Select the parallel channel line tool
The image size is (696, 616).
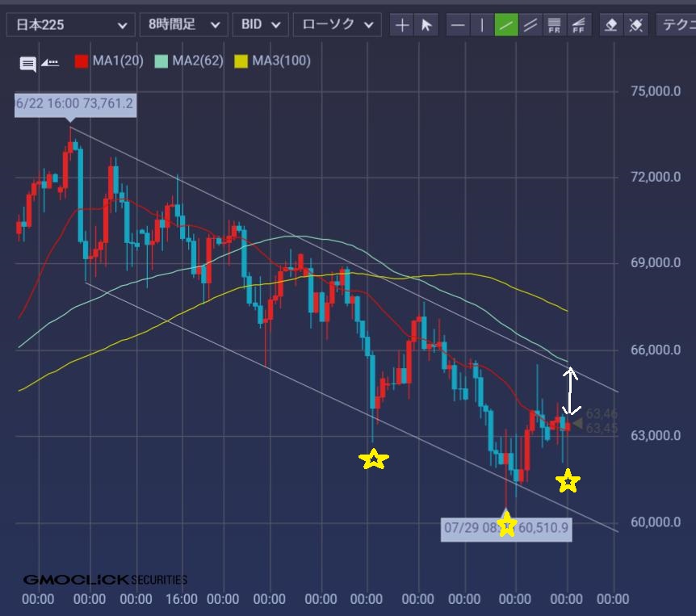(x=530, y=25)
